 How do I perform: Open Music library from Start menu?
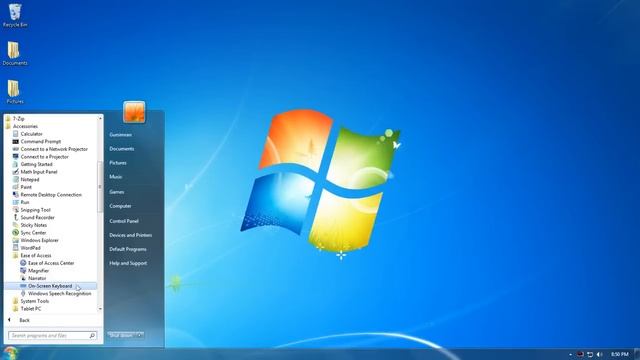(x=116, y=177)
